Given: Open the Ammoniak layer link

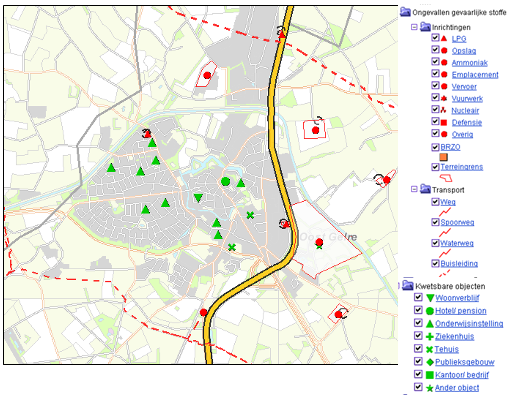Looking at the screenshot, I should point(470,63).
